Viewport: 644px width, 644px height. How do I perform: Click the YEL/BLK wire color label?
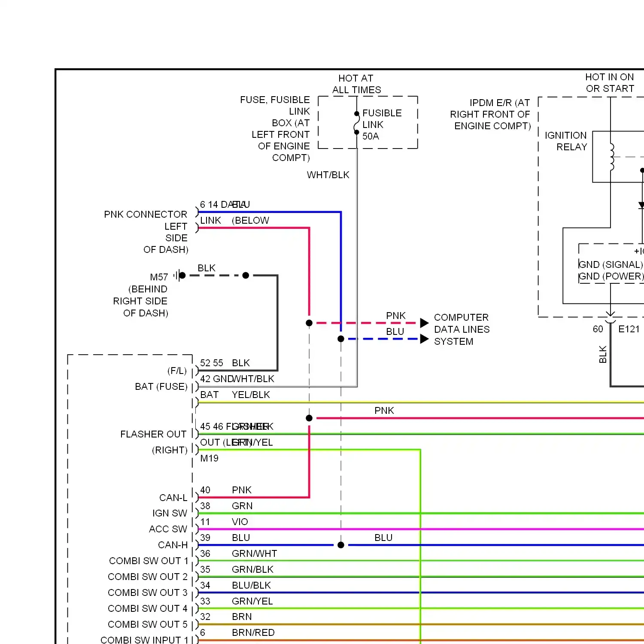click(x=251, y=395)
